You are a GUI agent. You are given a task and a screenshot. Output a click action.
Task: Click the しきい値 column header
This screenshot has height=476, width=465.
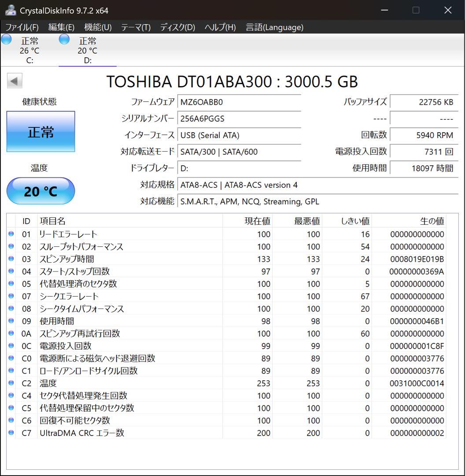pos(347,221)
